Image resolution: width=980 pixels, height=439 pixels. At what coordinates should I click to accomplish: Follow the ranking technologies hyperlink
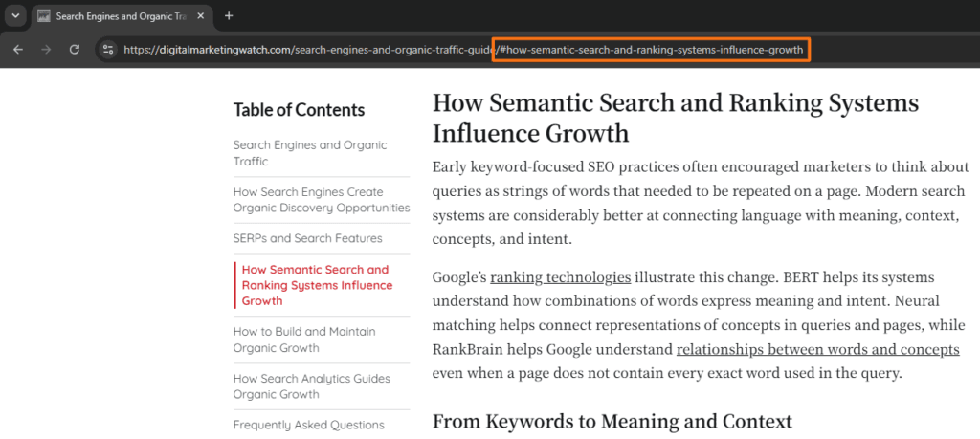pos(560,277)
